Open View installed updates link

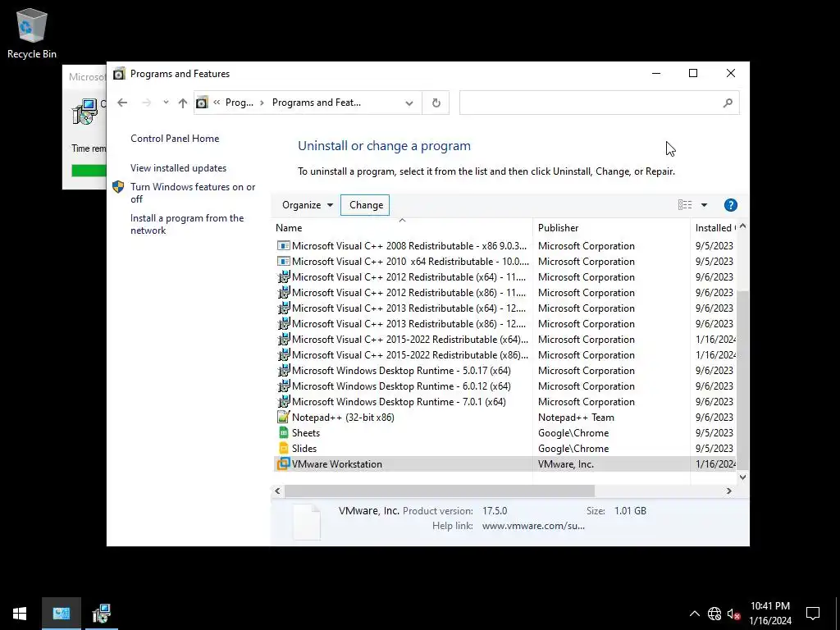pyautogui.click(x=178, y=168)
